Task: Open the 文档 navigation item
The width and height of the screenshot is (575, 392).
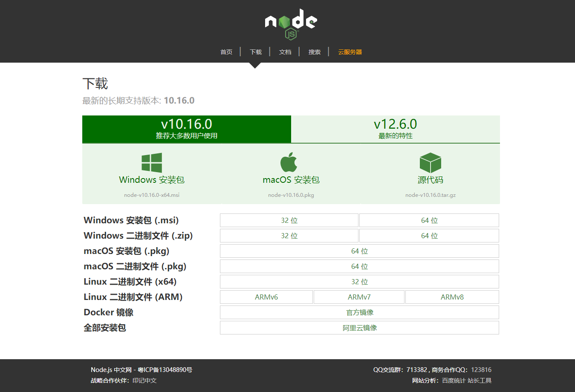Action: [x=285, y=52]
